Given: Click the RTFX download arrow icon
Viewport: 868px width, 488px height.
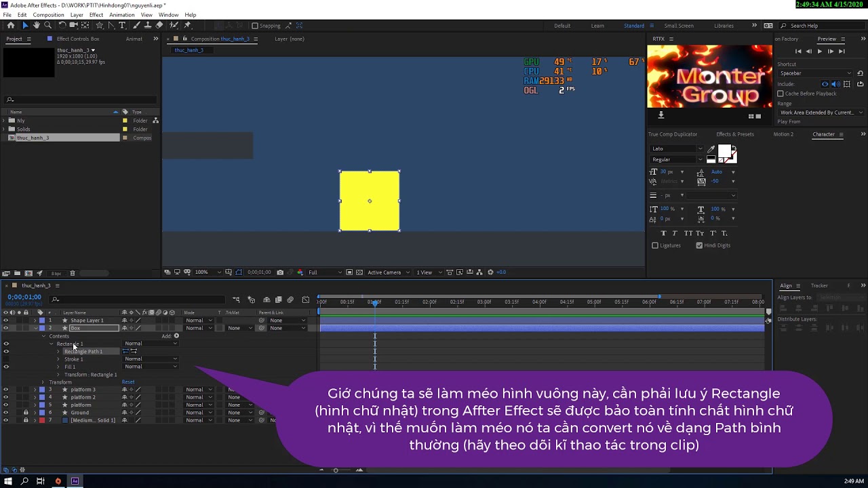Looking at the screenshot, I should 661,115.
